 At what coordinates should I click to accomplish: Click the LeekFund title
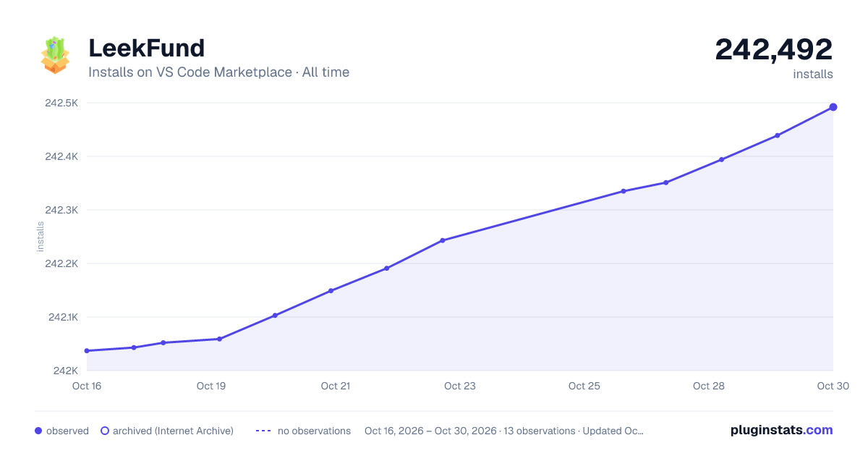[147, 48]
